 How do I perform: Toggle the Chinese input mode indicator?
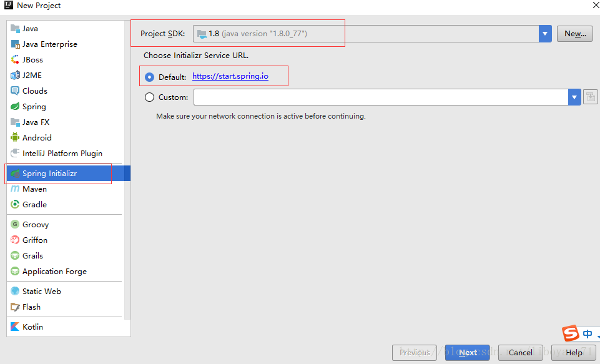click(588, 334)
